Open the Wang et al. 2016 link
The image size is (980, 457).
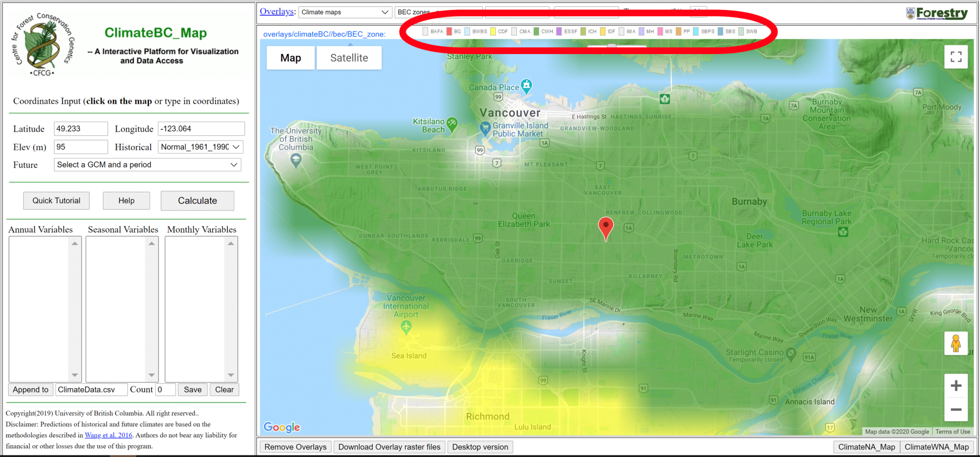(x=108, y=435)
